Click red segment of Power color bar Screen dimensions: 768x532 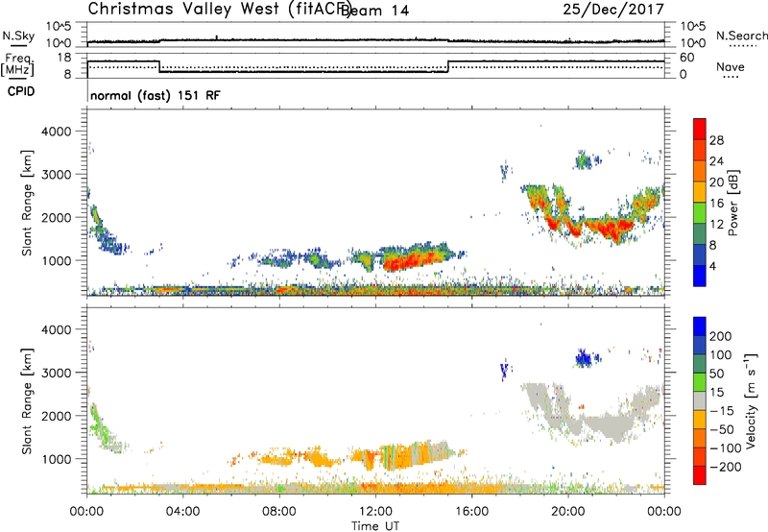pos(700,129)
